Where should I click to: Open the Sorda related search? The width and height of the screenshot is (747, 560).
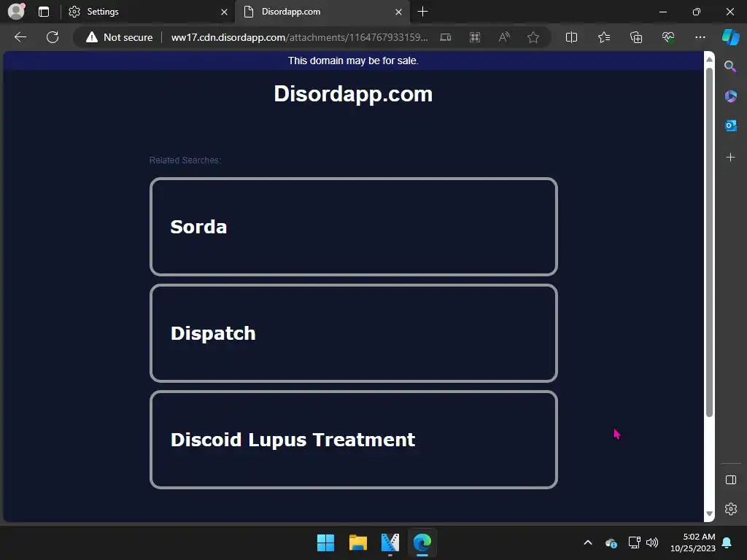pyautogui.click(x=354, y=227)
